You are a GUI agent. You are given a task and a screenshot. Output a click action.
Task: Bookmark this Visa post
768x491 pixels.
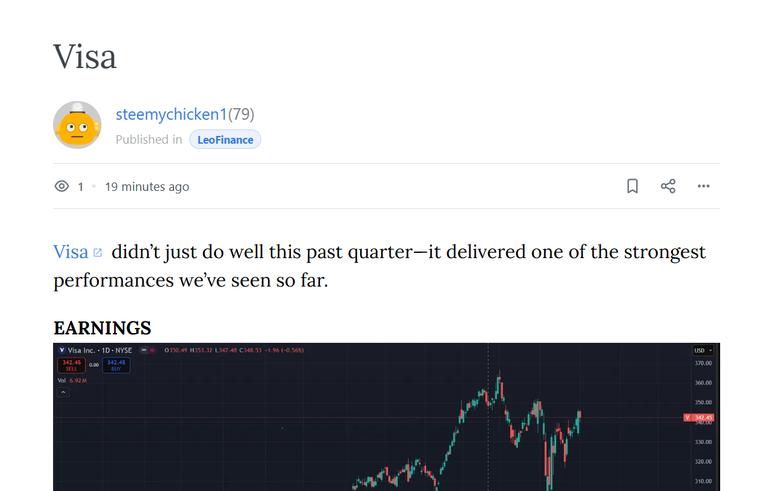tap(632, 186)
